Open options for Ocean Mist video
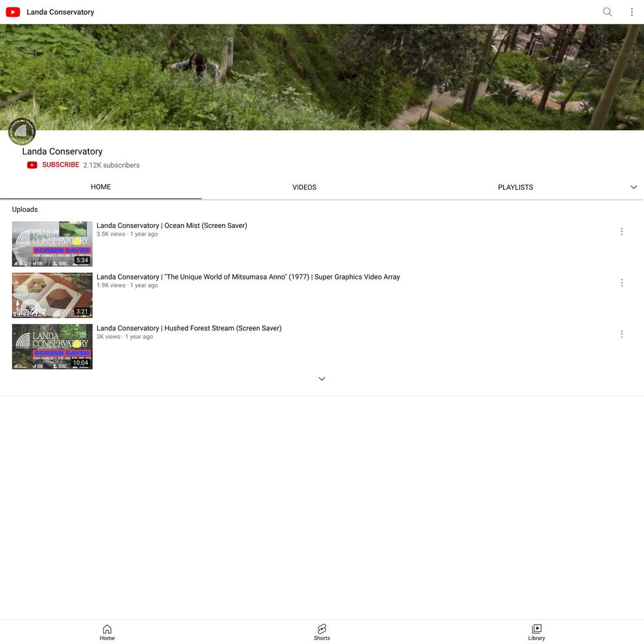 pyautogui.click(x=621, y=232)
